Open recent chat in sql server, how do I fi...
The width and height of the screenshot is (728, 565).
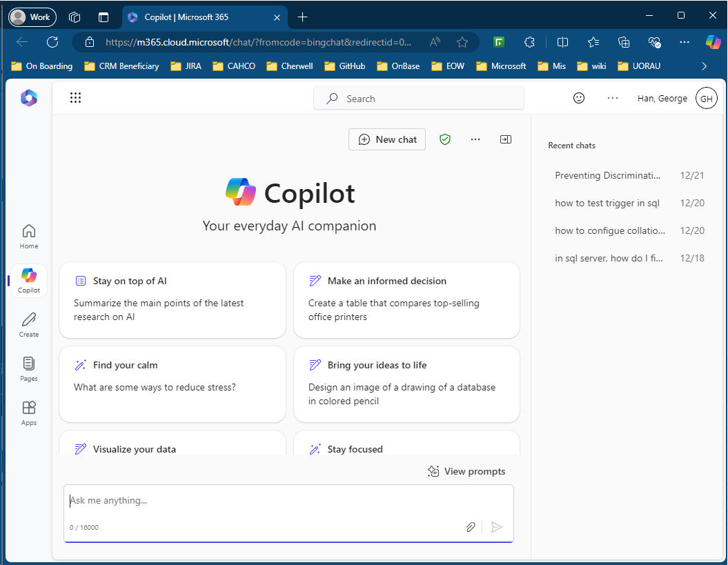(629, 258)
